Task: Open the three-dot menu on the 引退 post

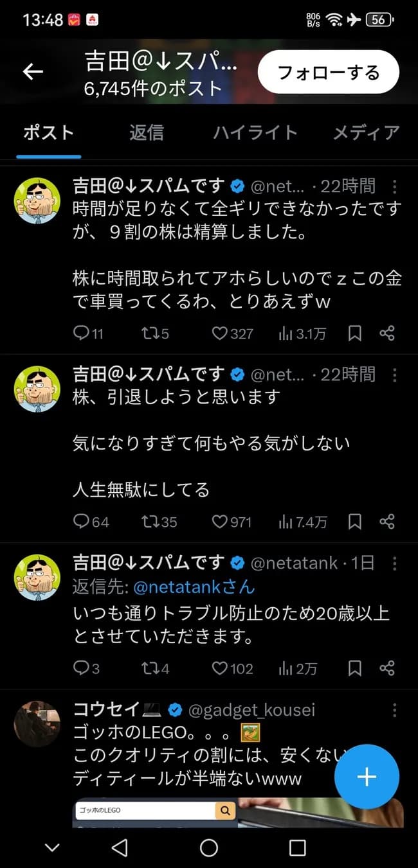Action: coord(394,375)
